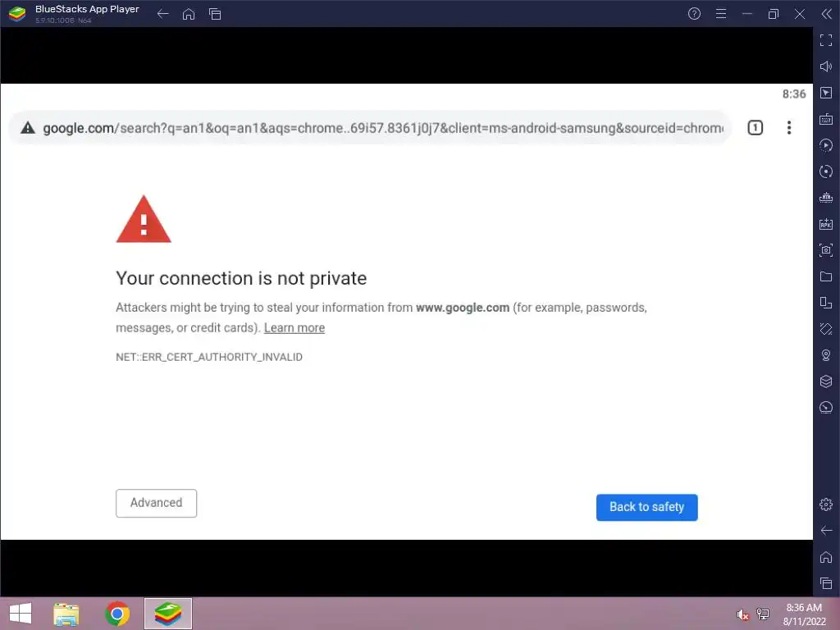The width and height of the screenshot is (840, 630).
Task: Go back using sidebar bottom arrow
Action: 826,531
